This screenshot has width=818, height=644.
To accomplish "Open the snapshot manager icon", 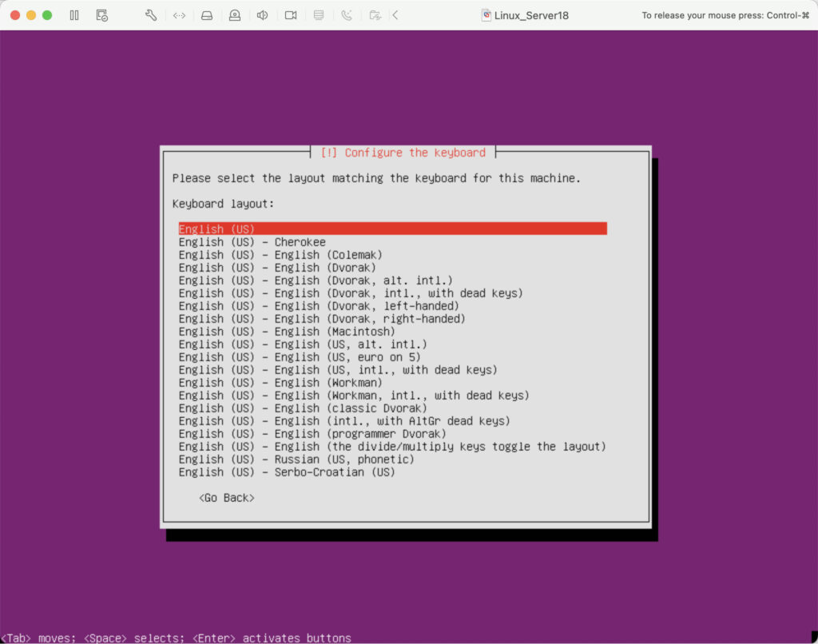I will click(x=102, y=15).
